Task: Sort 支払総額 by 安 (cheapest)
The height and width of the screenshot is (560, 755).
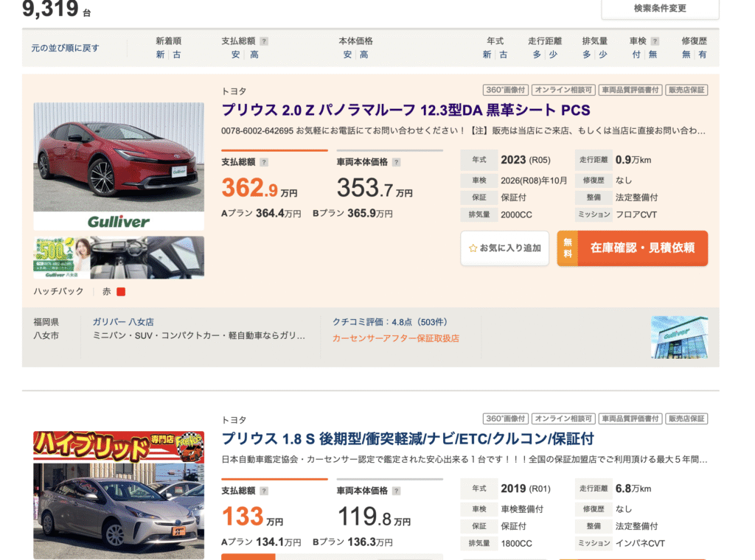Action: pyautogui.click(x=235, y=55)
